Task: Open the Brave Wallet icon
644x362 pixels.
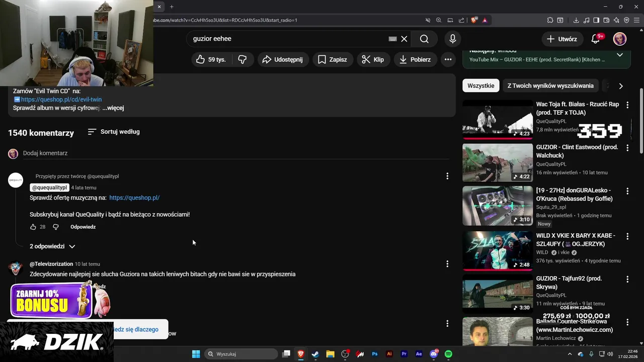Action: click(606, 20)
